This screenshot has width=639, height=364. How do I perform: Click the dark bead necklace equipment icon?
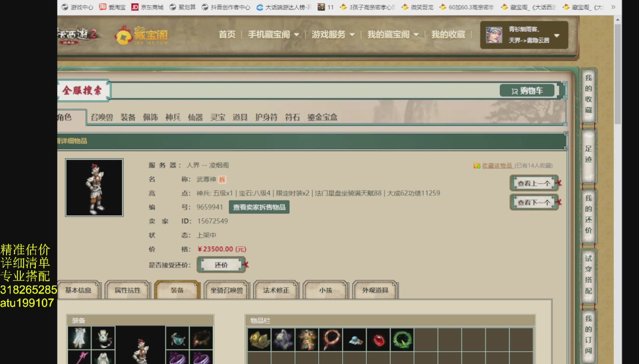pos(201,338)
